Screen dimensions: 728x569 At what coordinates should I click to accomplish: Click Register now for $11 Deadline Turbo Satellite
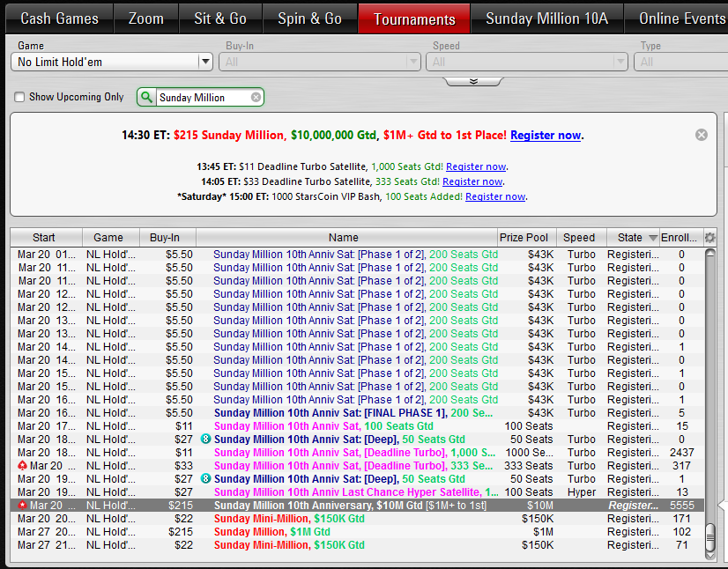tap(476, 166)
